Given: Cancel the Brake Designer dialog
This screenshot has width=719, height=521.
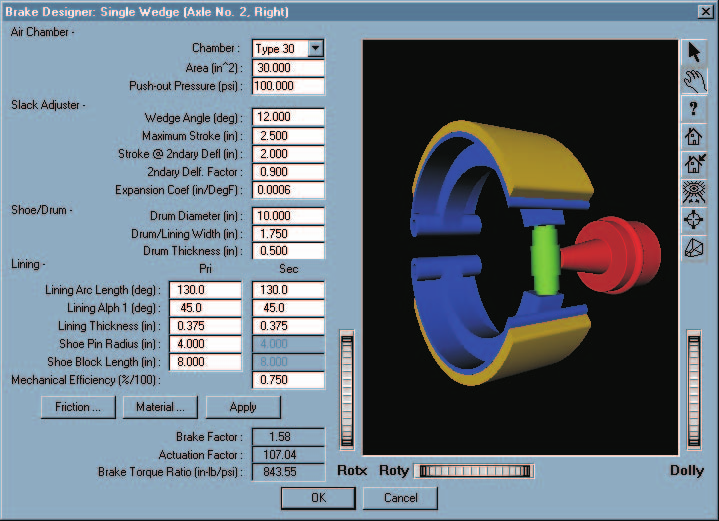Looking at the screenshot, I should [x=400, y=498].
